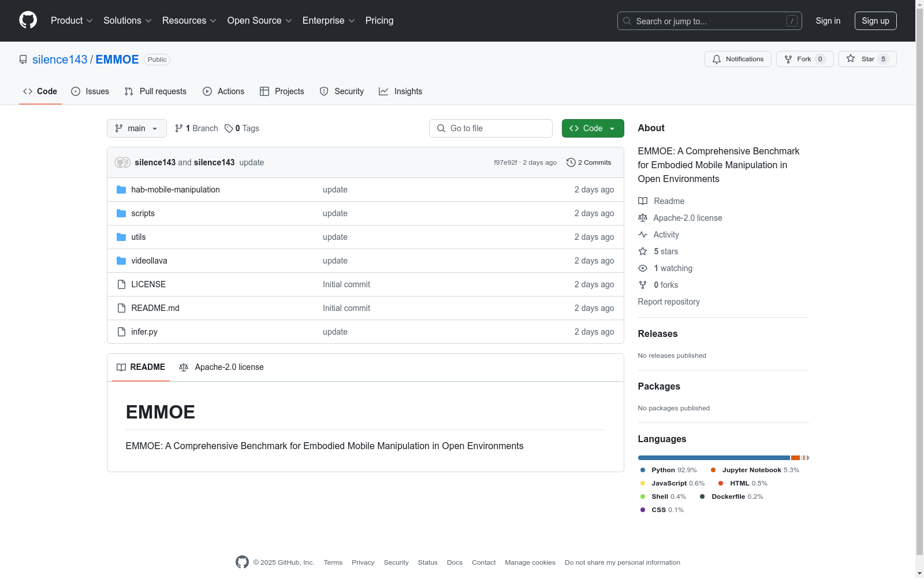Click the search magnifier icon in header
The height and width of the screenshot is (578, 924).
(x=627, y=21)
